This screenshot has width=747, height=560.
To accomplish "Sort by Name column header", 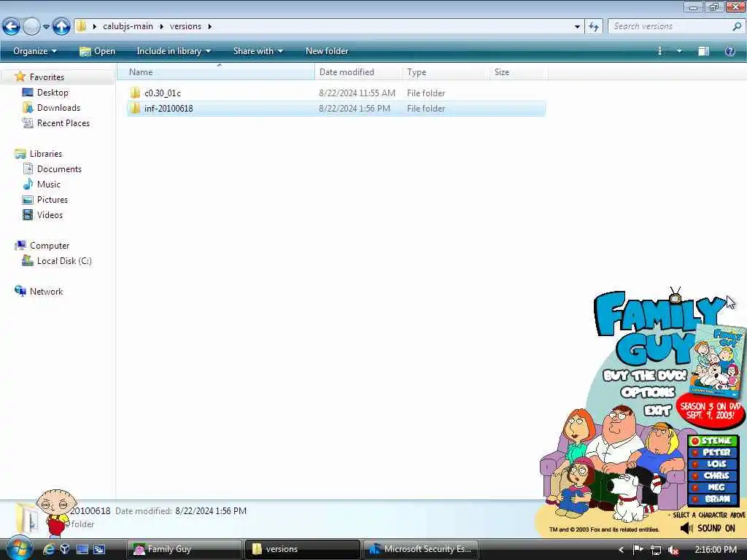I will point(216,72).
